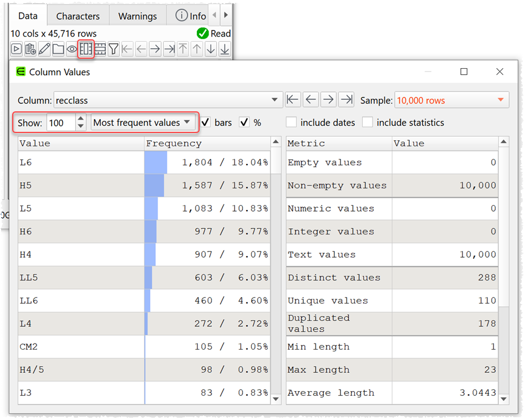
Task: Click the eye view icon
Action: 72,49
